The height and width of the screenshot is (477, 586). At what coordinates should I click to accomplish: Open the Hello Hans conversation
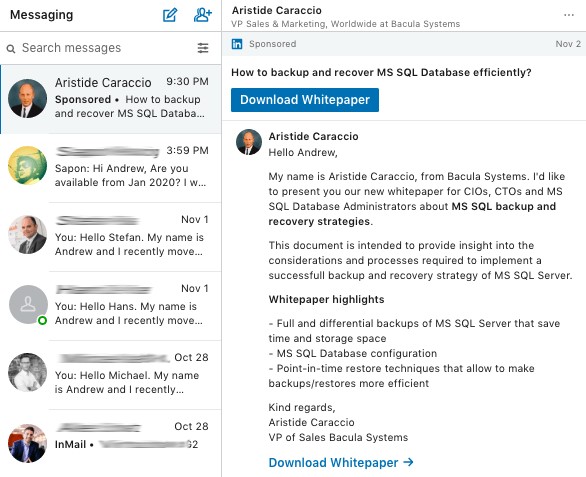(x=111, y=306)
